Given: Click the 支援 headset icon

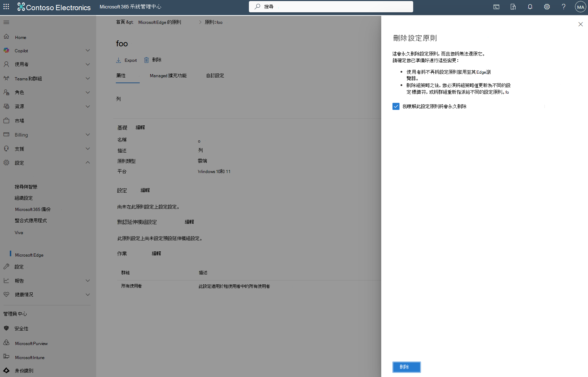Looking at the screenshot, I should click(x=6, y=148).
